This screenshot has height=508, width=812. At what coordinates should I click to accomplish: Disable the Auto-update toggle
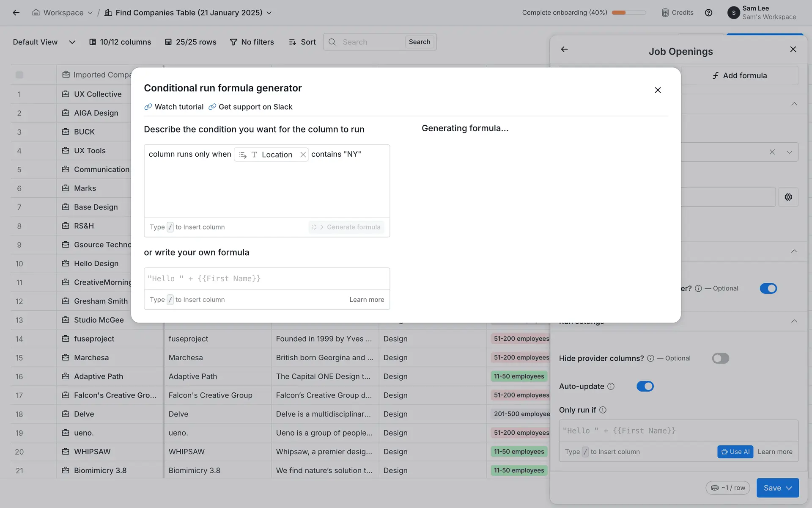pyautogui.click(x=645, y=387)
